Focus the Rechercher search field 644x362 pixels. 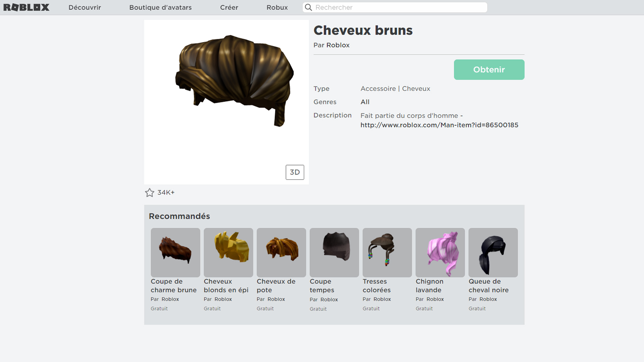tap(395, 7)
